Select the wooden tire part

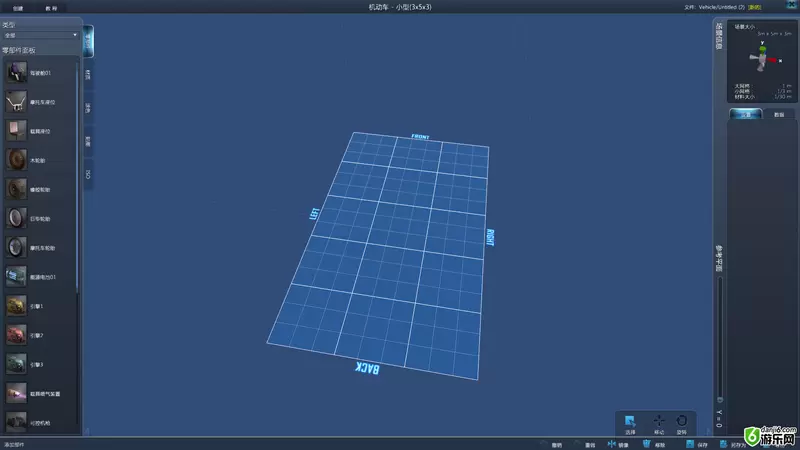(x=16, y=160)
